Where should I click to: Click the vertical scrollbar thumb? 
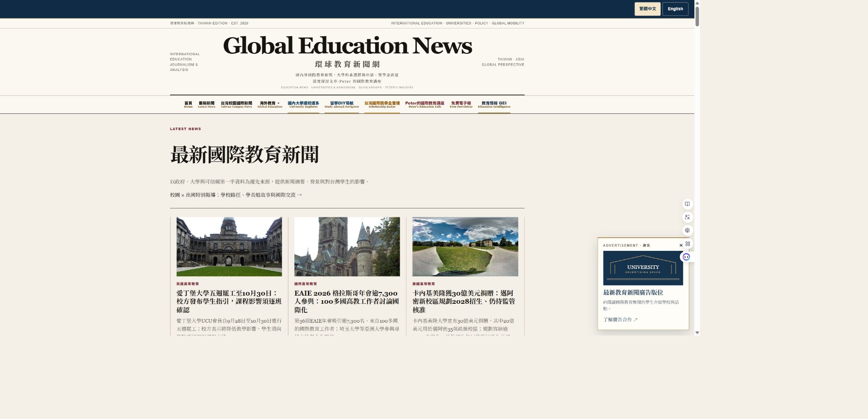(x=697, y=16)
